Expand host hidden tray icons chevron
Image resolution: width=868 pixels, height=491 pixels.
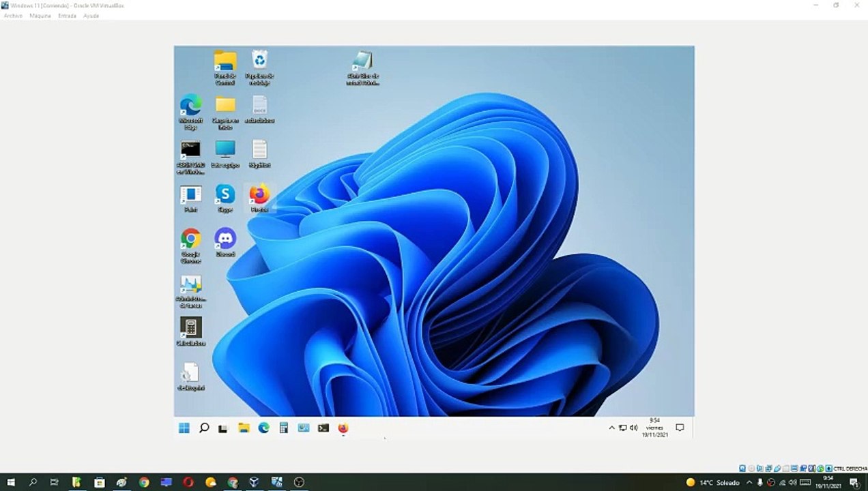[750, 482]
